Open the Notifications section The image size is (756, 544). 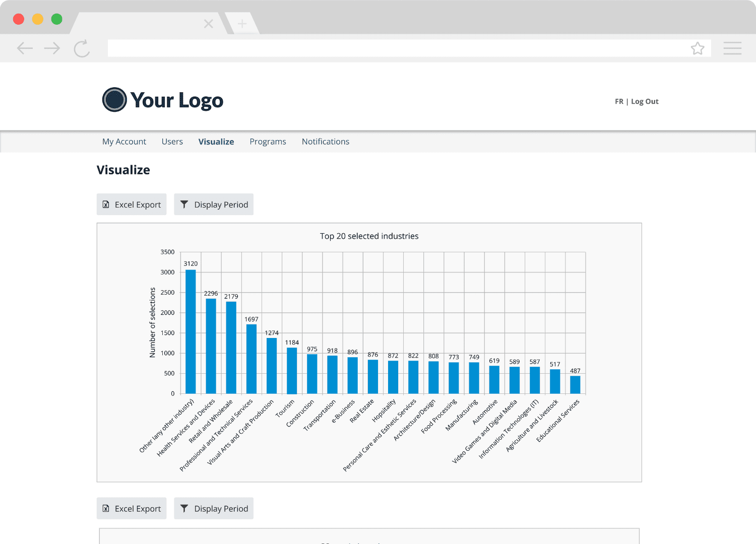tap(325, 142)
